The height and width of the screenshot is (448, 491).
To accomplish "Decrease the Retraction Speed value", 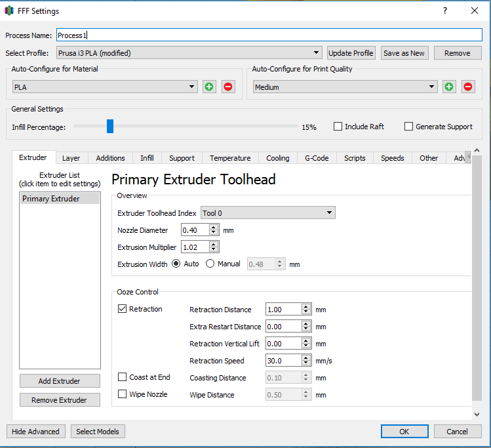I will click(x=306, y=363).
